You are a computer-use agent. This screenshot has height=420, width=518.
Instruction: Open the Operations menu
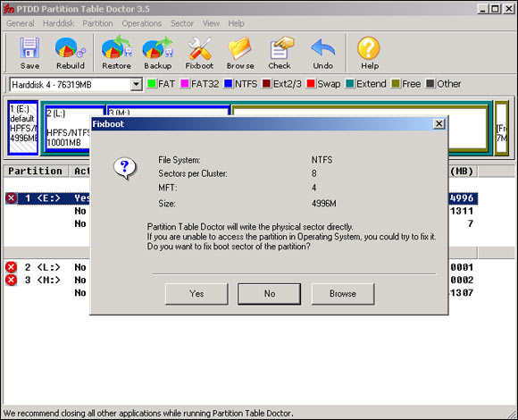coord(142,23)
